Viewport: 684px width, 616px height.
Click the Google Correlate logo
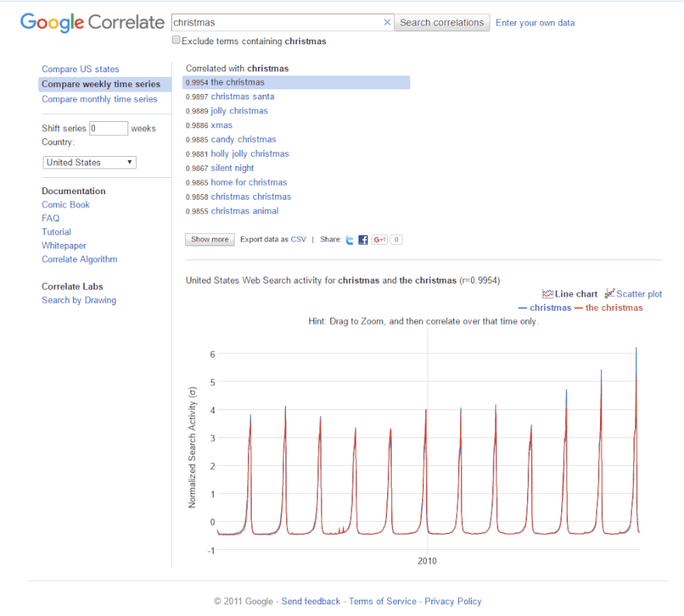click(x=92, y=23)
